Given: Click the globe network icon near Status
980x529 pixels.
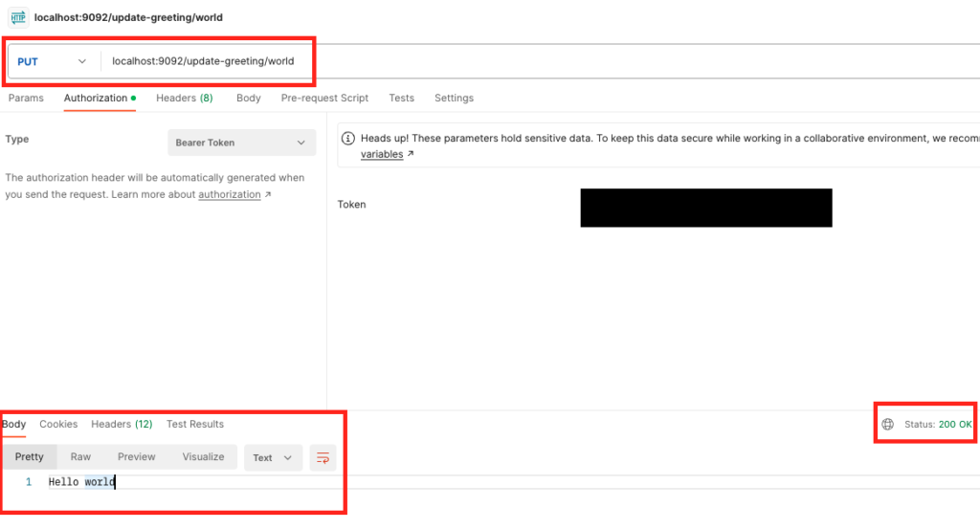Looking at the screenshot, I should tap(887, 424).
